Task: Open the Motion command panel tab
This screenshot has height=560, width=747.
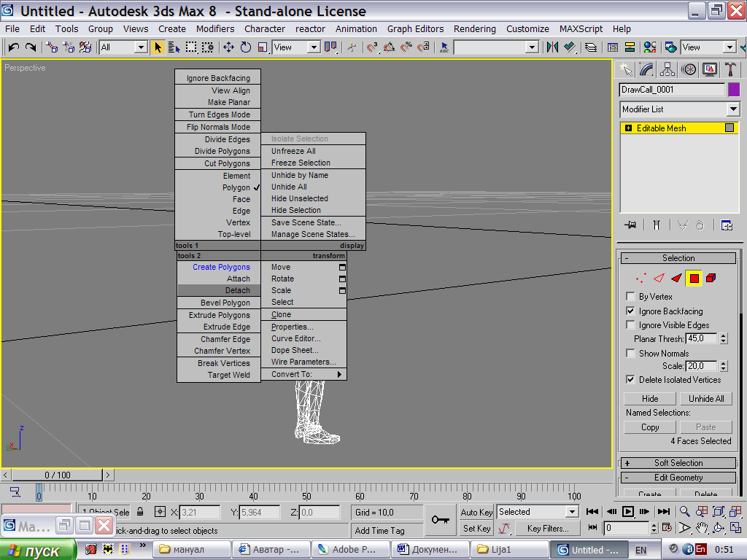Action: pyautogui.click(x=689, y=69)
